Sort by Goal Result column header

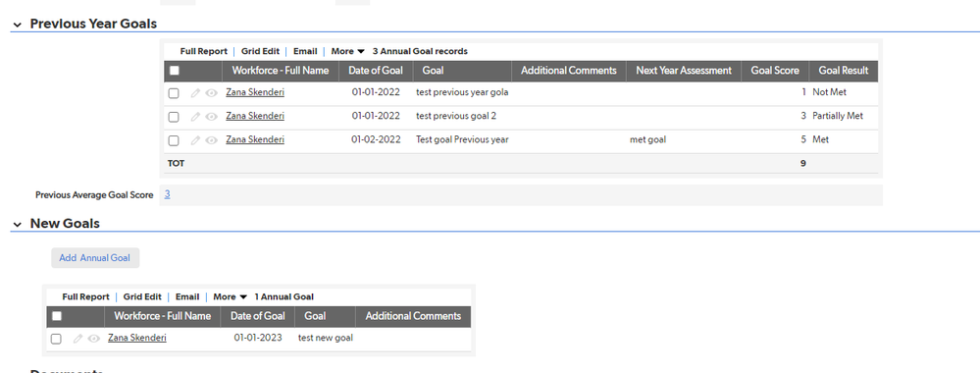coord(844,71)
